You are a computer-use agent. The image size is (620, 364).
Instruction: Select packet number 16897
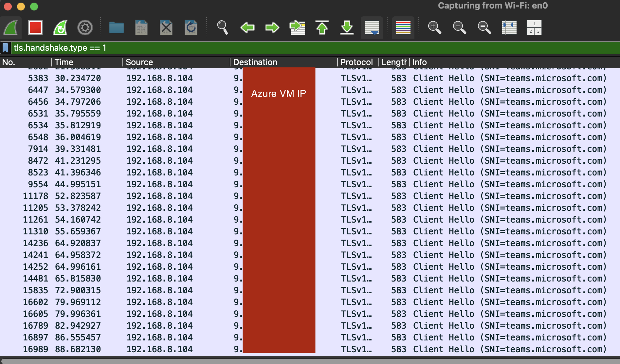click(x=310, y=337)
